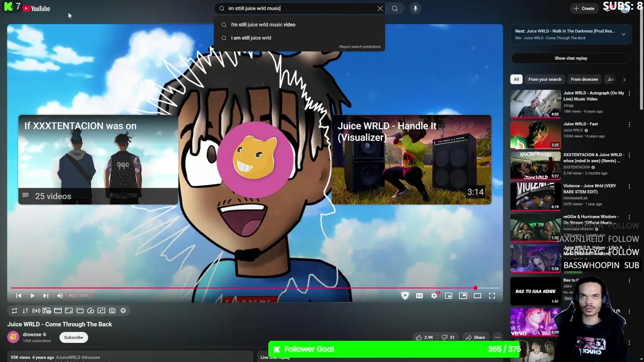644x362 pixels.
Task: Open more actions ellipsis below video
Action: 498,337
